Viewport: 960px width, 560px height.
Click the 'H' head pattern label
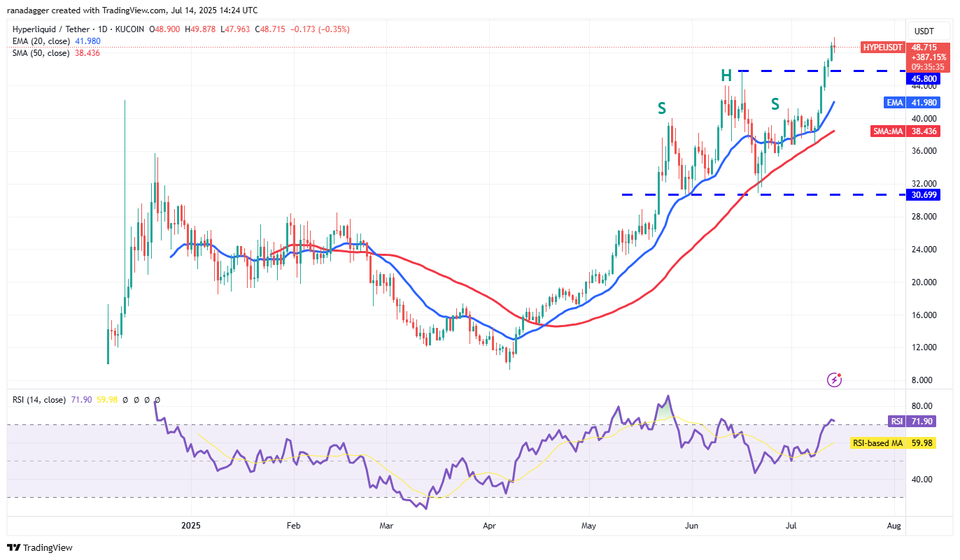click(727, 76)
